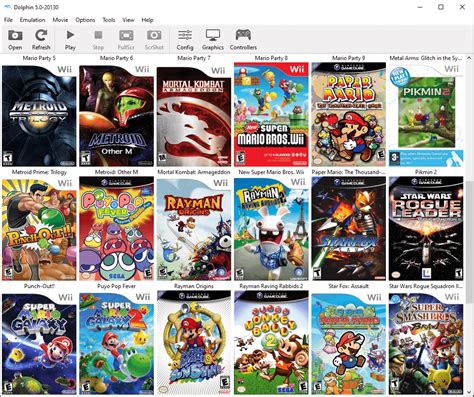Click the 'Metroid Prime: Trilogy' caption text
Viewport: 474px width, 397px height.
click(39, 172)
